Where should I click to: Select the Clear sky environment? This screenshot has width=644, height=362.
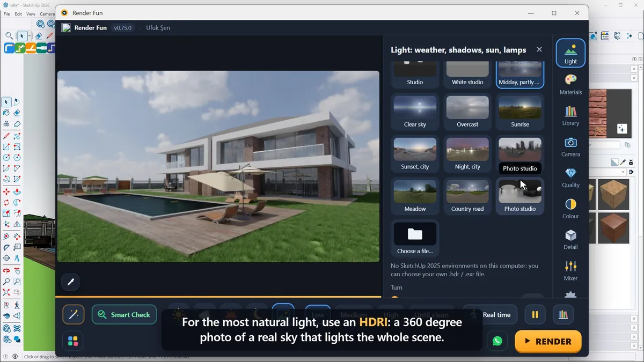[415, 112]
